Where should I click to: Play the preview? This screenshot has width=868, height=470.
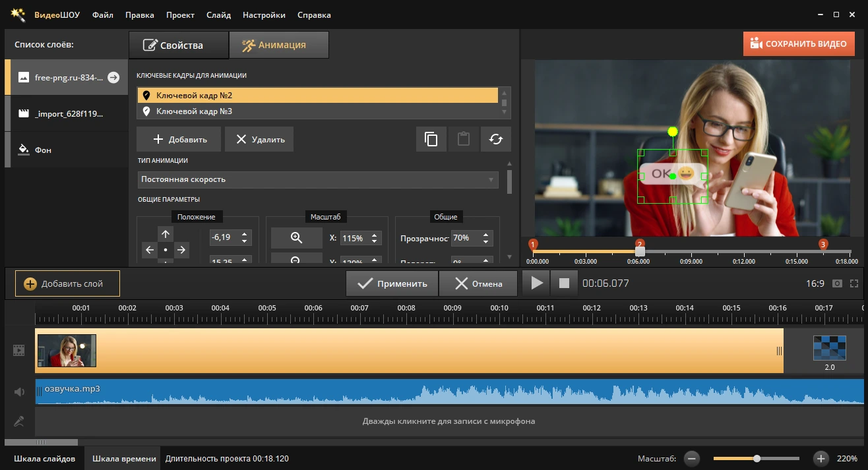tap(538, 283)
